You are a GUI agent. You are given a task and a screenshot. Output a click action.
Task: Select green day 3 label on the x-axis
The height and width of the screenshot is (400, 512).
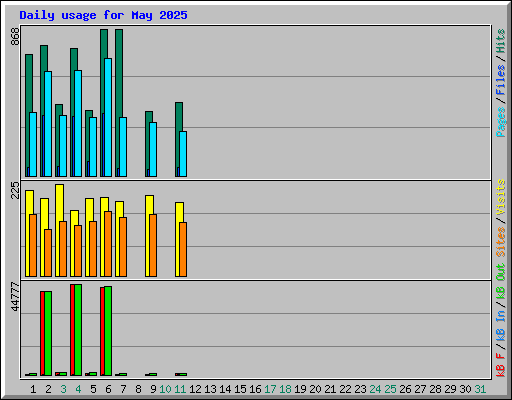coord(63,389)
